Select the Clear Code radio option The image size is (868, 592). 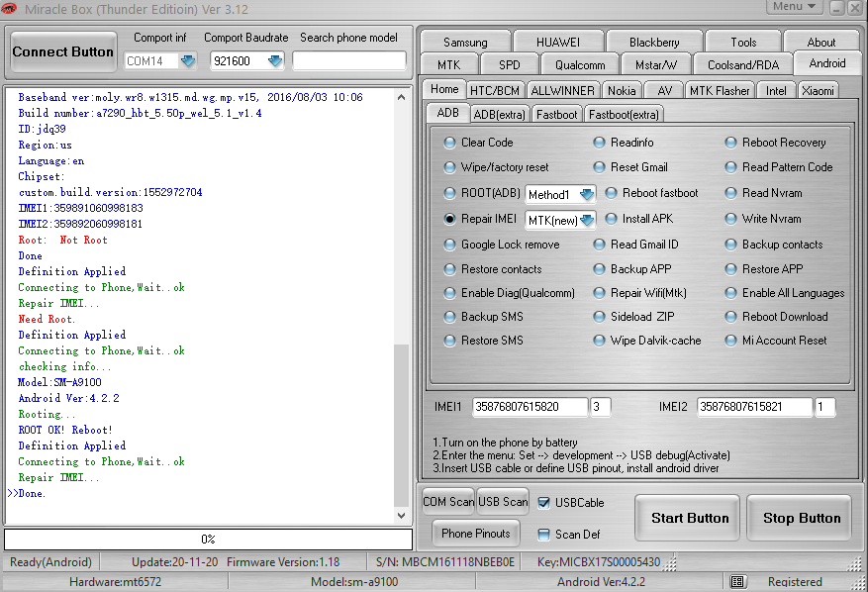(449, 143)
